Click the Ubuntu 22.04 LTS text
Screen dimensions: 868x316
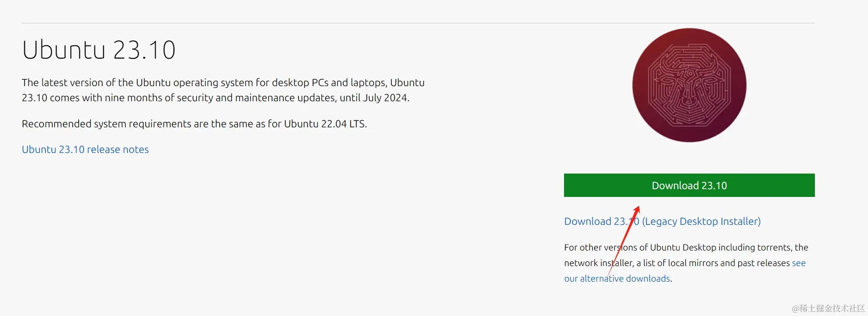coord(325,124)
